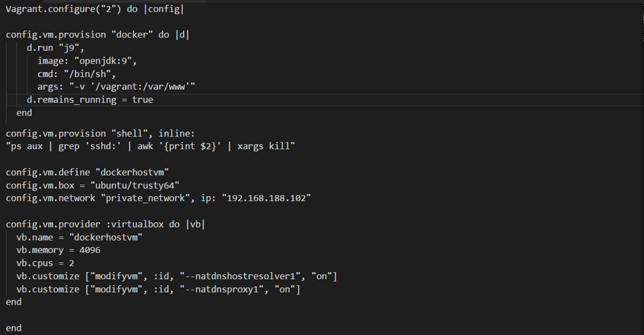The height and width of the screenshot is (335, 644).
Task: Click the vb.name "dockerhostvm" line
Action: (x=79, y=238)
